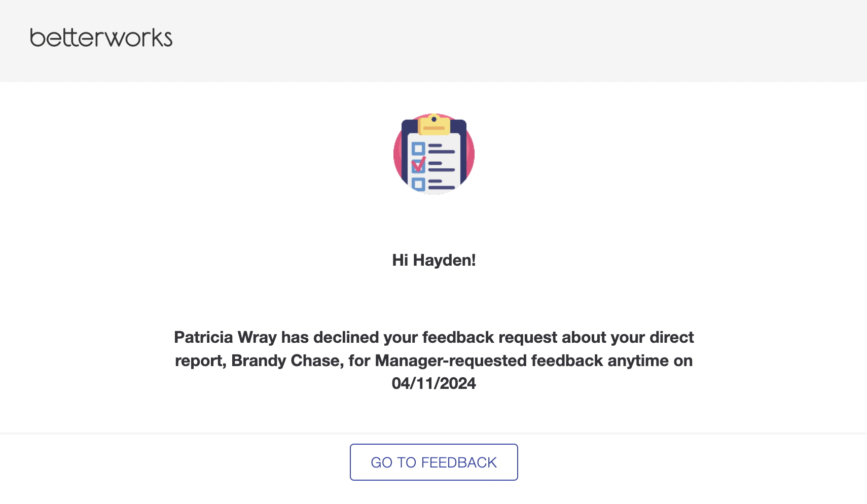Click the gray header banner area
Viewport: 867px width, 504px height.
point(433,41)
